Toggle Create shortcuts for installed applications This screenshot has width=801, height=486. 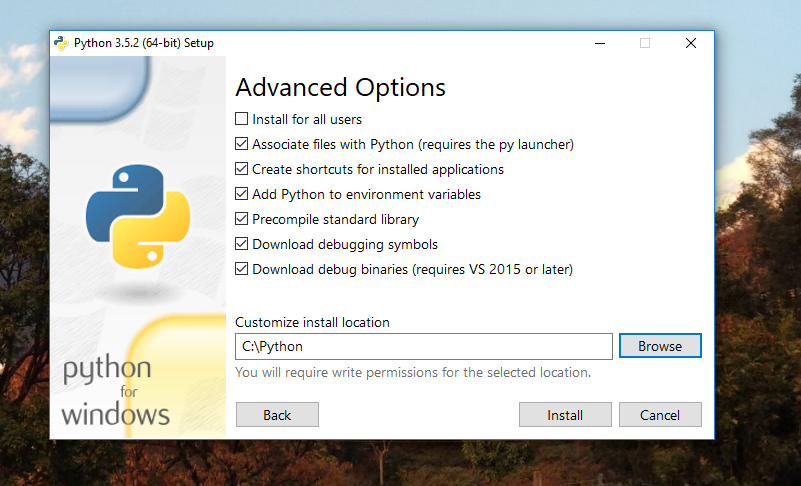(241, 169)
